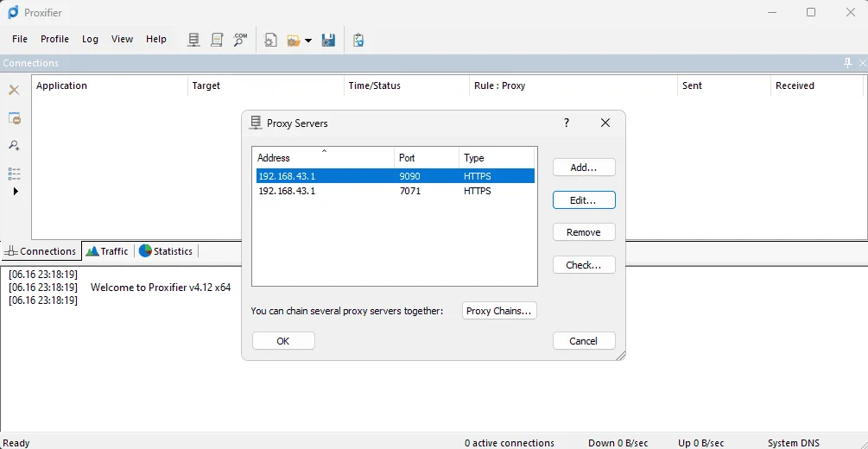Expand the sidebar black arrow
Viewport: 868px width, 449px height.
click(16, 192)
